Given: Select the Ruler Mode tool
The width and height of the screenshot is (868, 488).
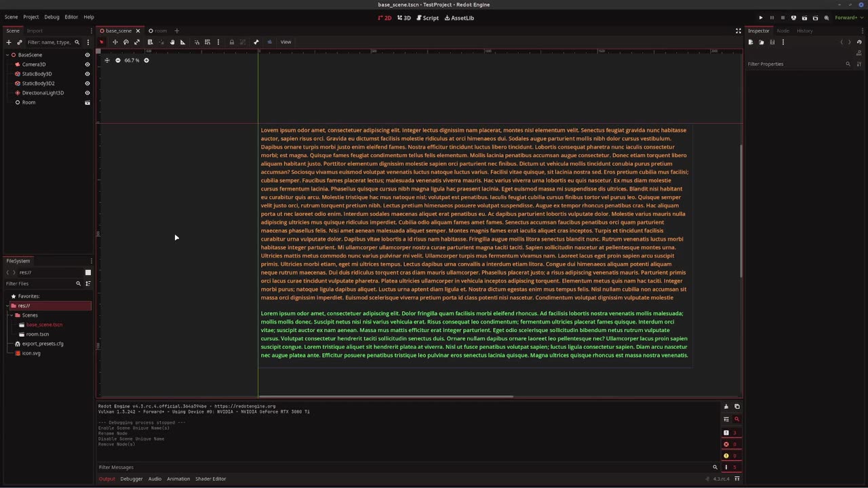Looking at the screenshot, I should click(x=182, y=42).
